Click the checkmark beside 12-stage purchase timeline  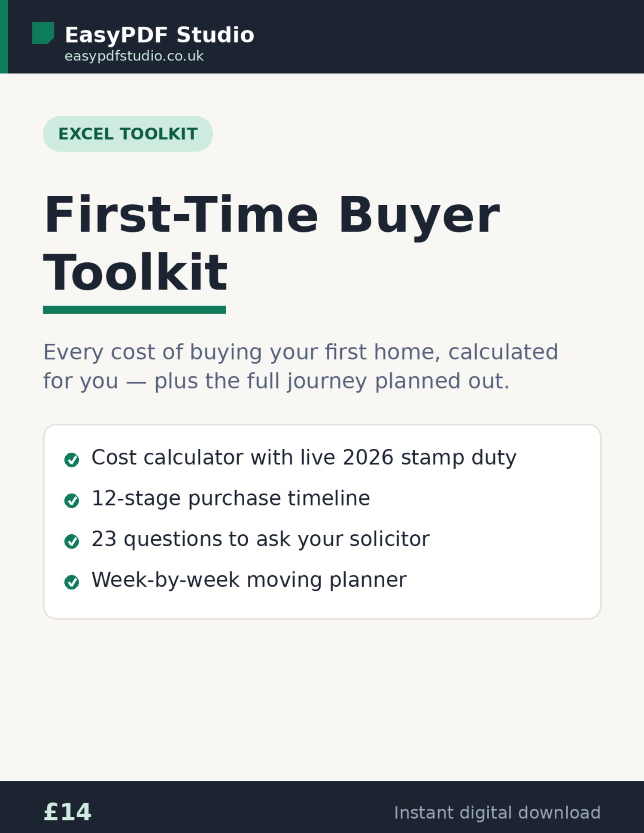coord(72,500)
